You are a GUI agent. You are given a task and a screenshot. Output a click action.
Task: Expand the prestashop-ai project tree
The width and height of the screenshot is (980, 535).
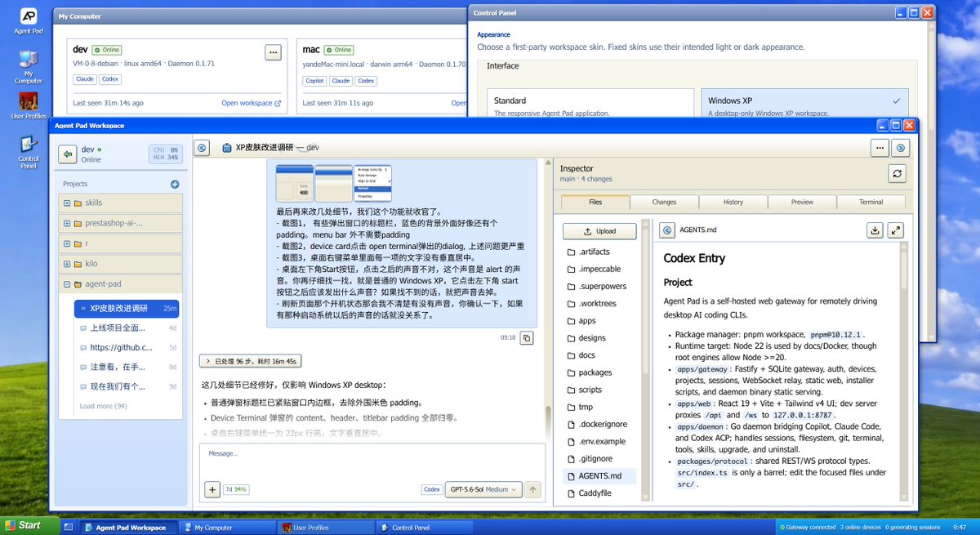click(67, 223)
